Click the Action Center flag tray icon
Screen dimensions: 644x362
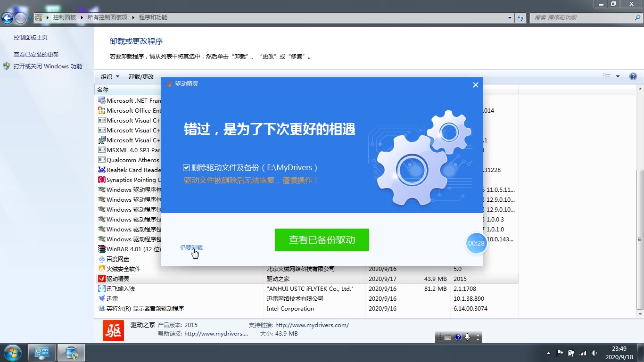(x=560, y=353)
